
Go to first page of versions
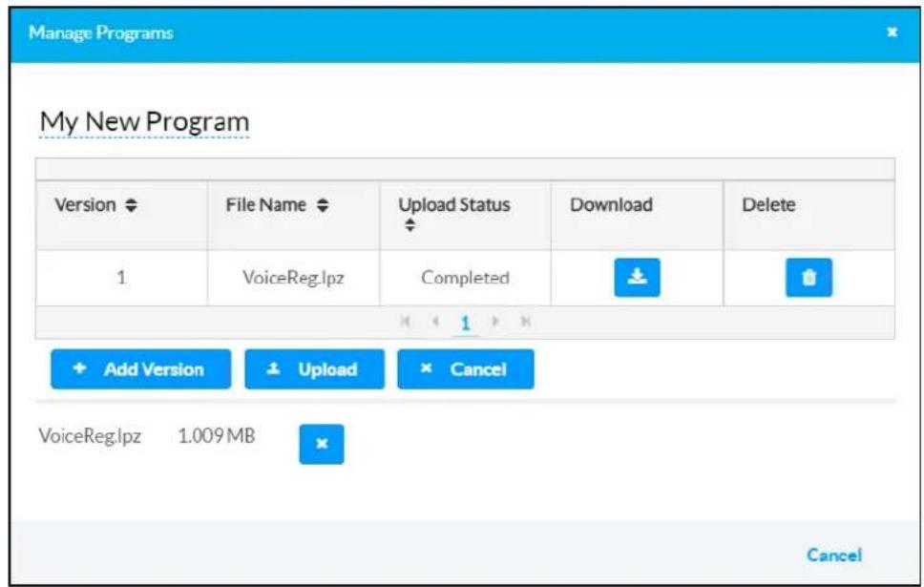405,322
